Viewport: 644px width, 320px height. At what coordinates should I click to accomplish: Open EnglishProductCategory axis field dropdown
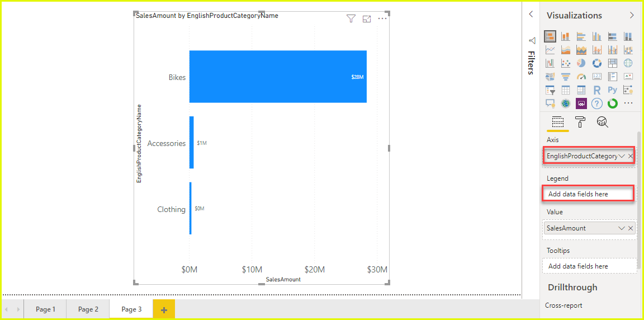(622, 156)
